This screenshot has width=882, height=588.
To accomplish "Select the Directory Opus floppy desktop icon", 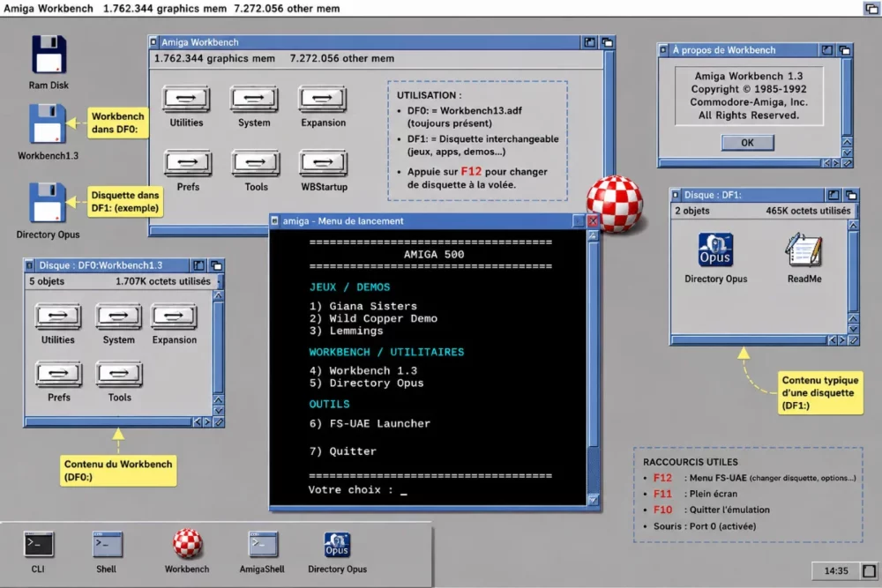I will coord(48,203).
